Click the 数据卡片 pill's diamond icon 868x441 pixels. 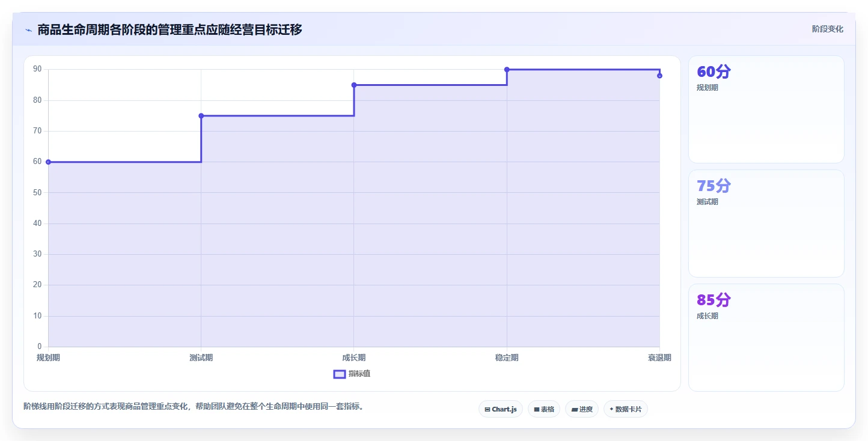(x=611, y=409)
